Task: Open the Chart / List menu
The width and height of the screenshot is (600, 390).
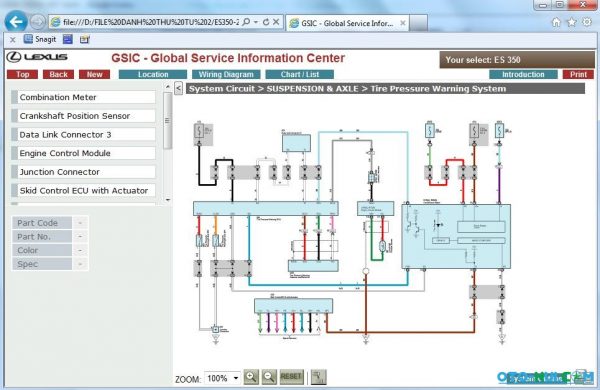Action: [x=300, y=74]
